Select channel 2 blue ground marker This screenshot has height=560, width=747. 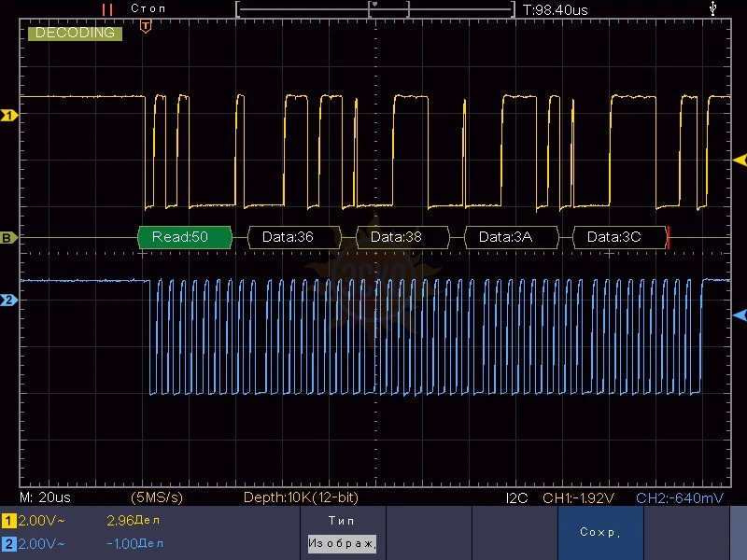click(9, 300)
